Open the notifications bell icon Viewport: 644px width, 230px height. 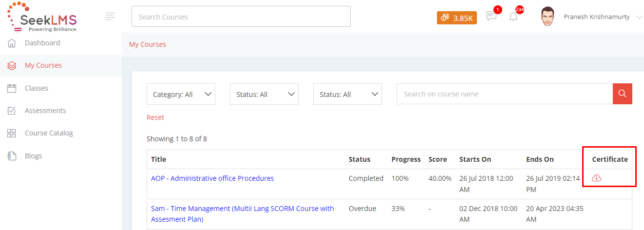tap(513, 17)
